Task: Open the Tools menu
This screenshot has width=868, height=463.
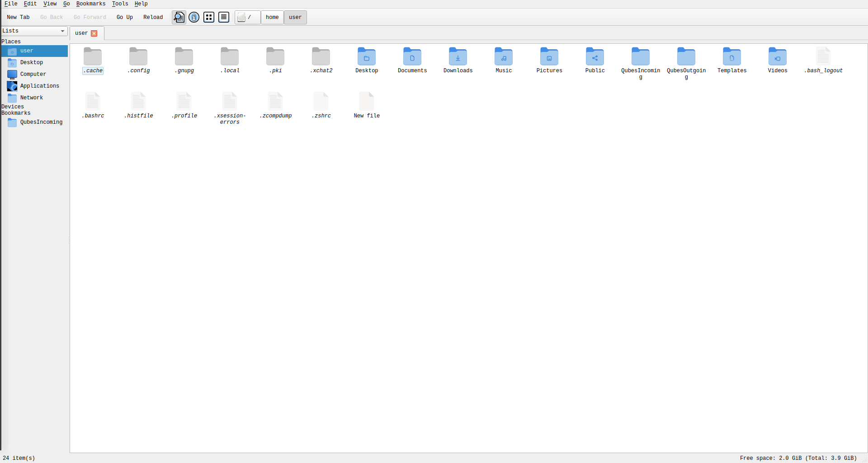Action: coord(120,4)
